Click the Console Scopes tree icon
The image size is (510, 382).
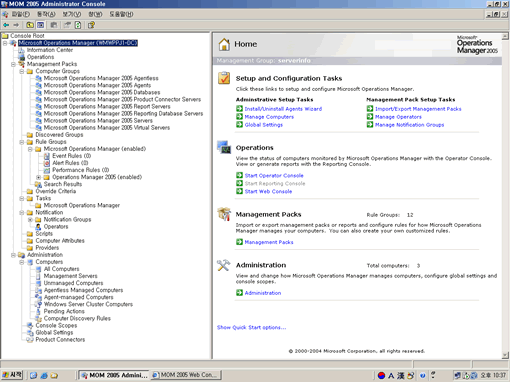click(x=30, y=325)
